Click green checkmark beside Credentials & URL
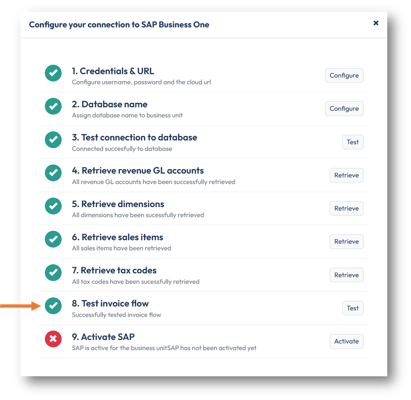The width and height of the screenshot is (411, 400). [x=53, y=73]
